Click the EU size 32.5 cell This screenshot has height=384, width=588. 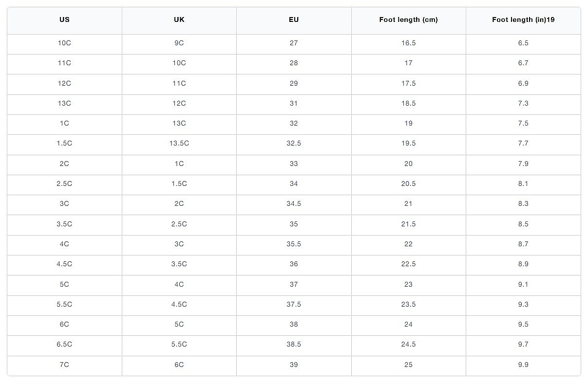pyautogui.click(x=293, y=144)
